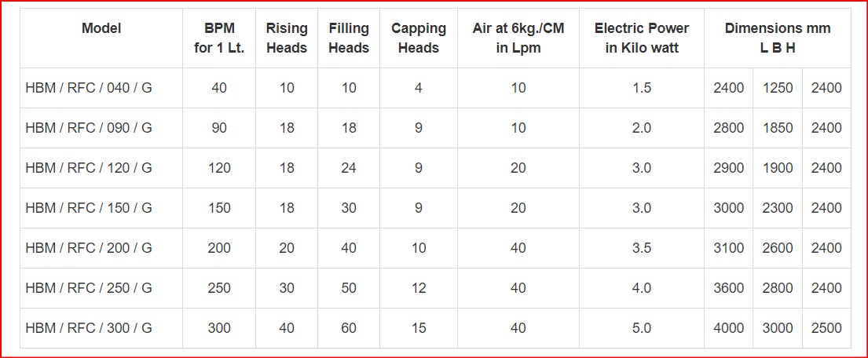The image size is (868, 358).
Task: Select the 1250 breadth dimension cell
Action: (x=778, y=88)
